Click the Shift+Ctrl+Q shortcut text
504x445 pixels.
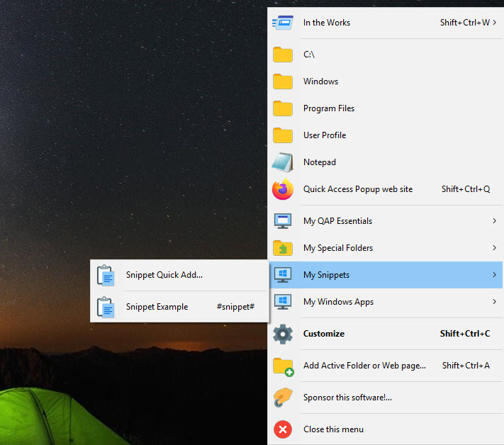[466, 189]
